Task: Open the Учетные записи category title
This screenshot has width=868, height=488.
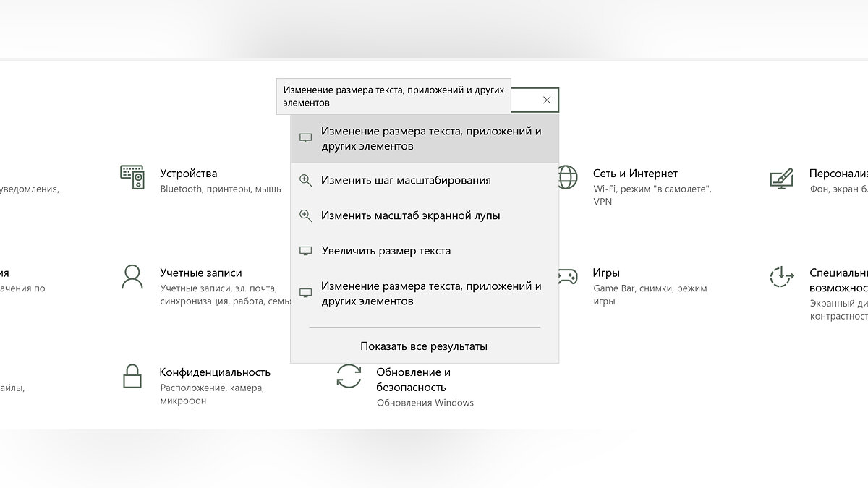Action: [x=200, y=273]
